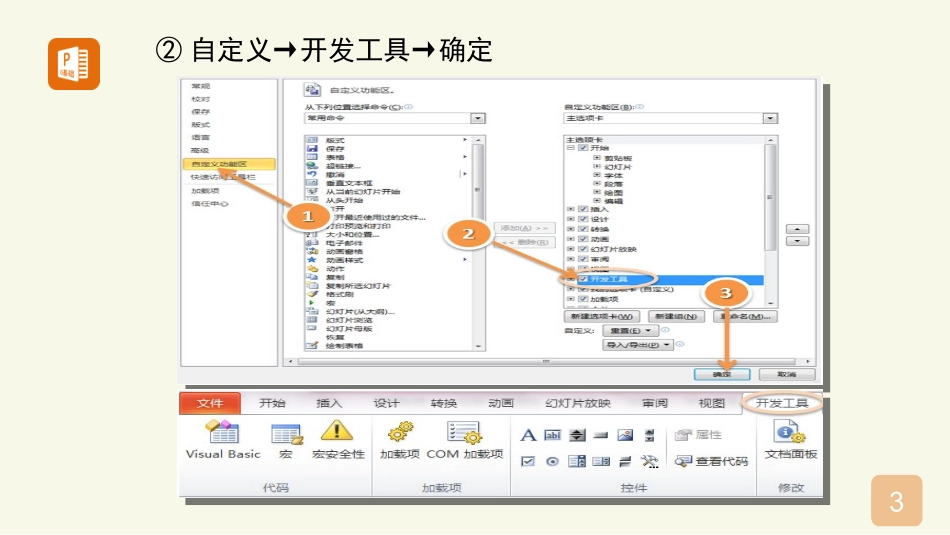Select 超链接 command with globe icon
The width and height of the screenshot is (950, 535).
tap(333, 165)
